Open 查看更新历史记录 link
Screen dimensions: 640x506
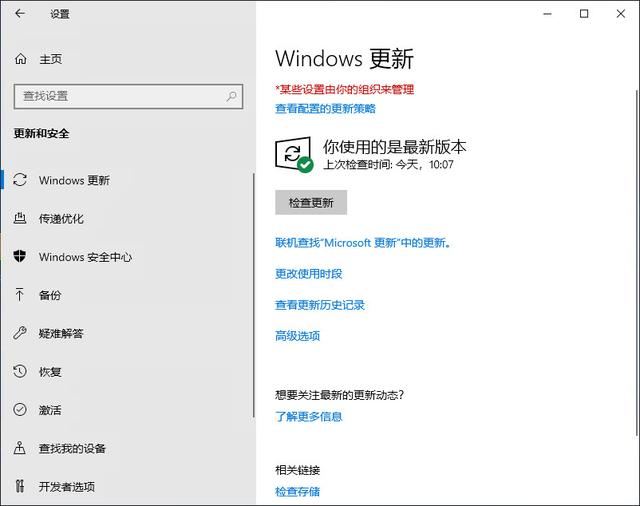[320, 305]
